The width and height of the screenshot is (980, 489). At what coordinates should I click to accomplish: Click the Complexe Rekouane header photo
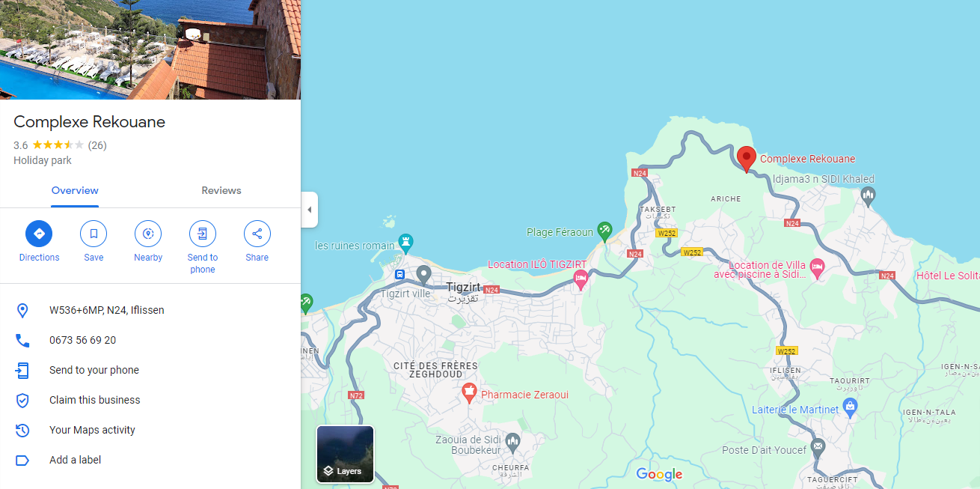[150, 49]
